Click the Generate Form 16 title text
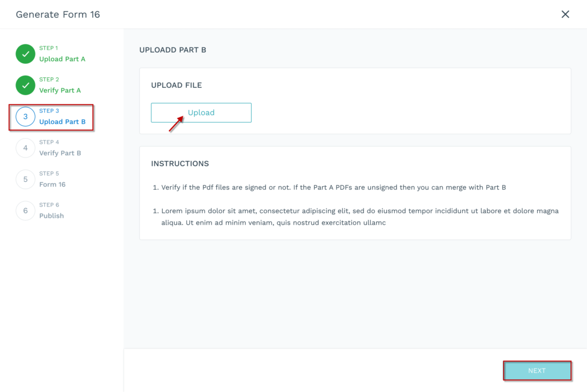Image resolution: width=587 pixels, height=392 pixels. (57, 14)
